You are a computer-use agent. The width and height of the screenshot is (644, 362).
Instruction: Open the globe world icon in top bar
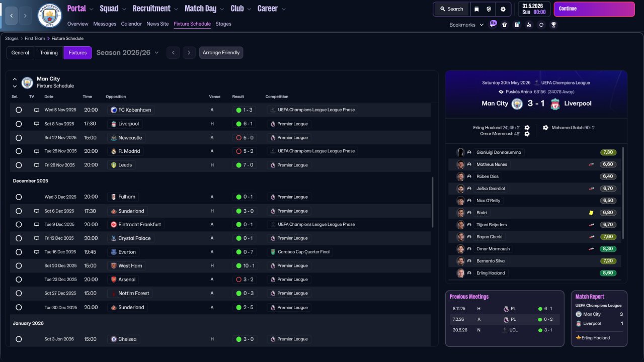(489, 9)
